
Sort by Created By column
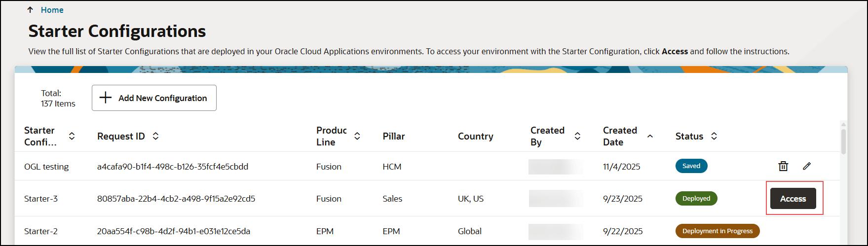577,136
